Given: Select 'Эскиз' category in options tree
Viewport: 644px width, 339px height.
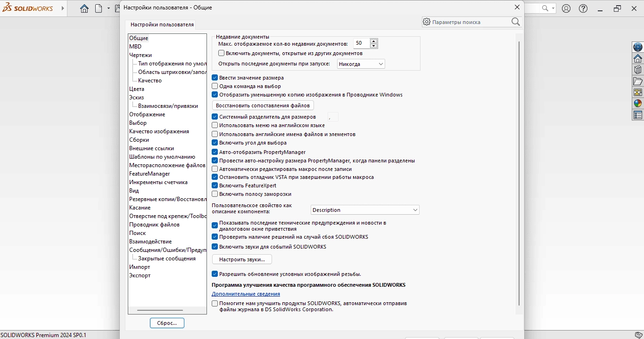Looking at the screenshot, I should point(137,97).
